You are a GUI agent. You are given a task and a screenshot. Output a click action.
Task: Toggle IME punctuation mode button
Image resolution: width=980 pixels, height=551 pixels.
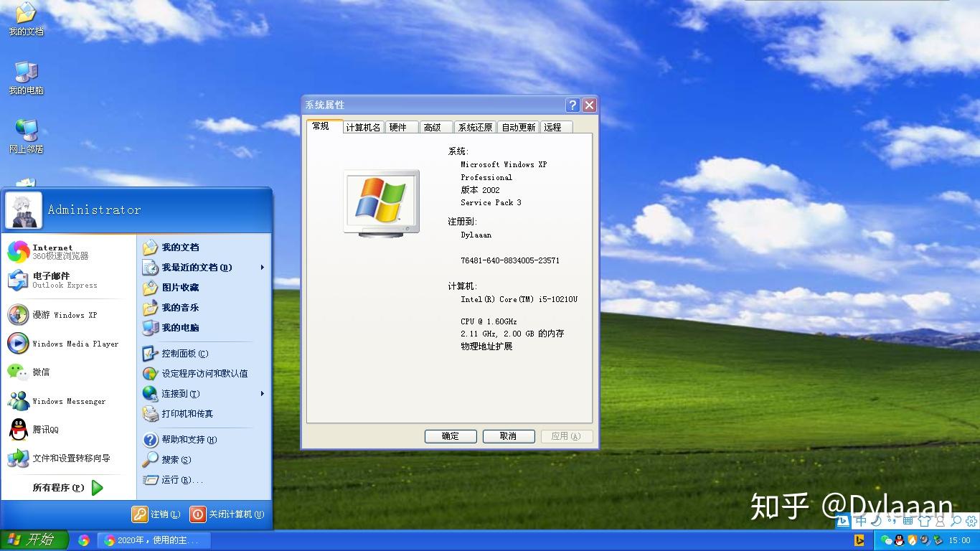(x=892, y=522)
